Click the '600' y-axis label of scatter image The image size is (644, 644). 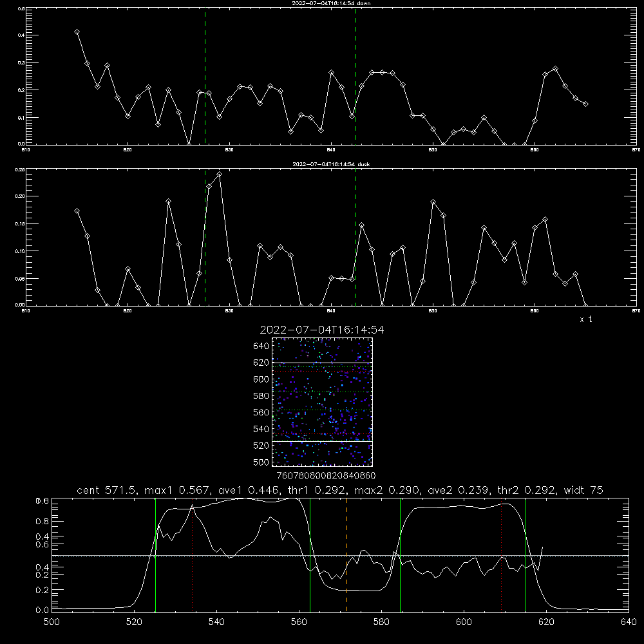tap(261, 379)
